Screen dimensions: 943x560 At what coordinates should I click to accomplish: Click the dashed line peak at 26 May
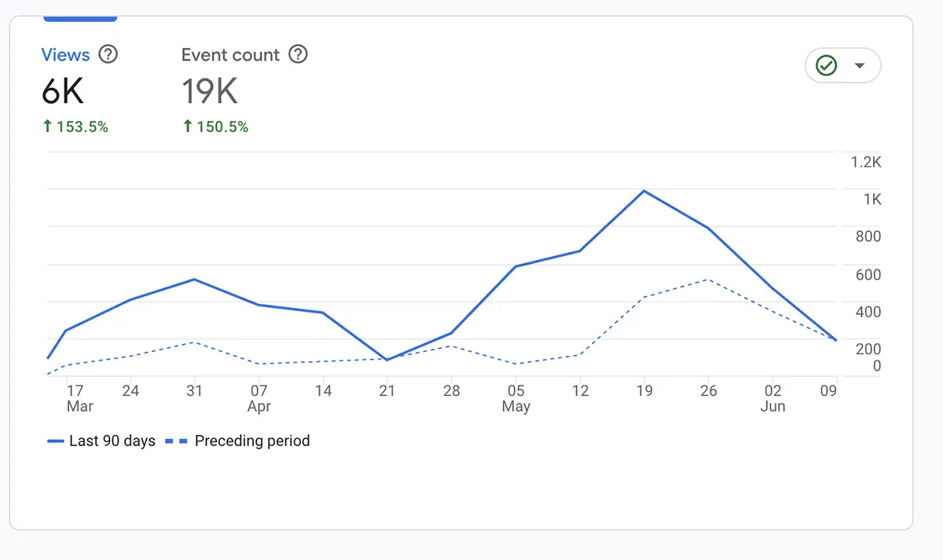(709, 280)
